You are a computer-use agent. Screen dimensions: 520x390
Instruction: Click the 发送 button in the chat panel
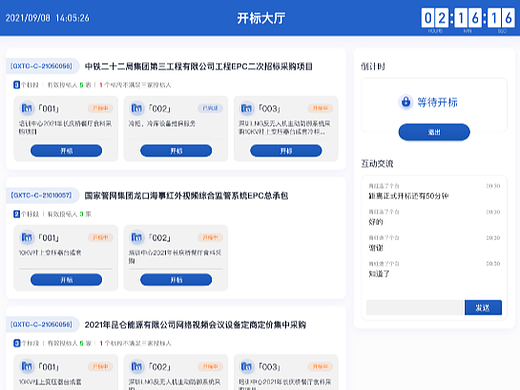[483, 307]
